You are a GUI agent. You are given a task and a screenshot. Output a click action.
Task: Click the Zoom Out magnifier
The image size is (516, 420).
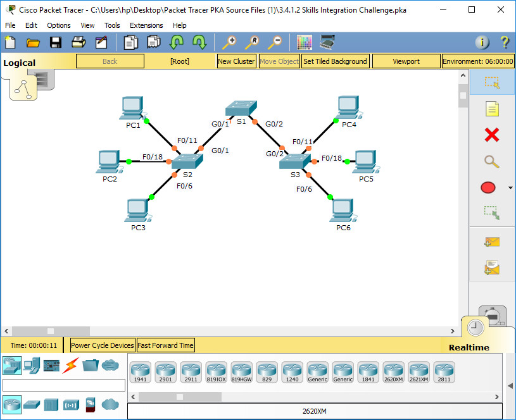click(x=275, y=42)
